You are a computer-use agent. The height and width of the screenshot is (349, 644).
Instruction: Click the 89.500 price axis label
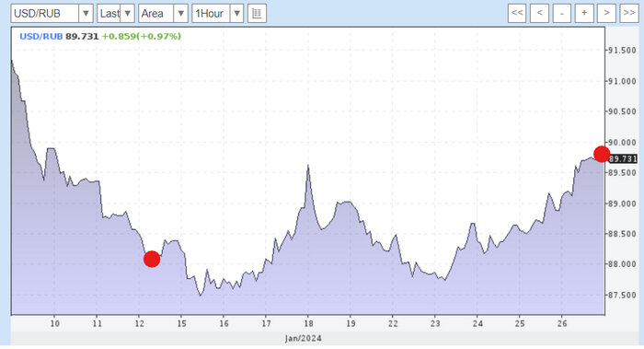pos(622,173)
